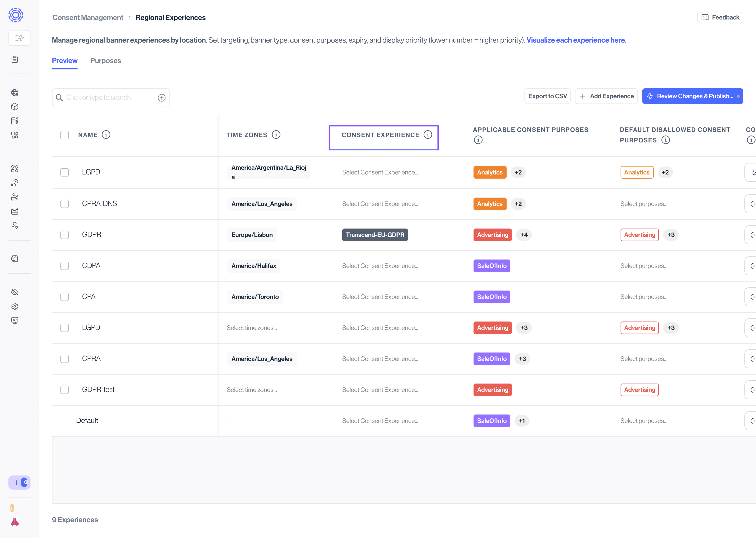Open the disallowed purposes dropdown for the CPA row
This screenshot has width=756, height=538.
[x=643, y=297]
